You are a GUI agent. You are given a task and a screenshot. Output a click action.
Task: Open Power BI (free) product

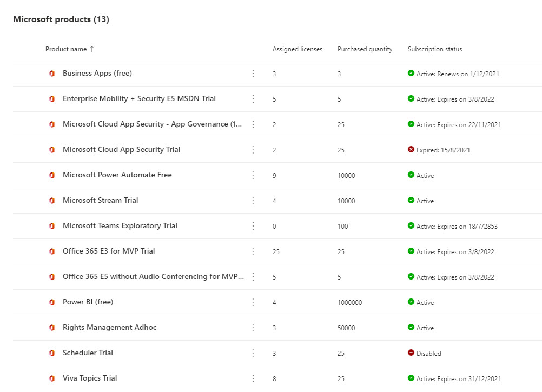pos(88,302)
